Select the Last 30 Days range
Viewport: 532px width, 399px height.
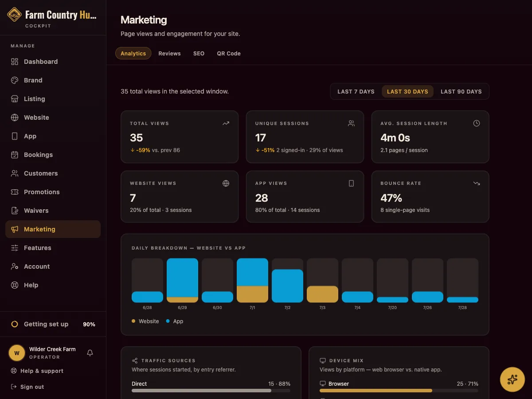[407, 91]
